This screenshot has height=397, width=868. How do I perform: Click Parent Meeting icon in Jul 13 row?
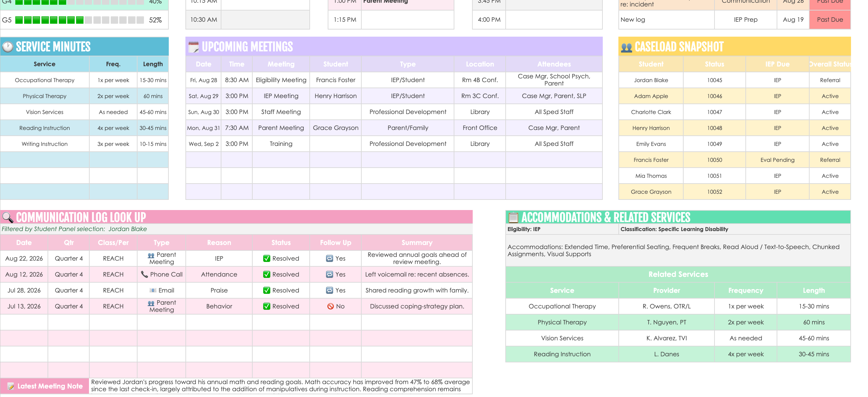point(151,303)
